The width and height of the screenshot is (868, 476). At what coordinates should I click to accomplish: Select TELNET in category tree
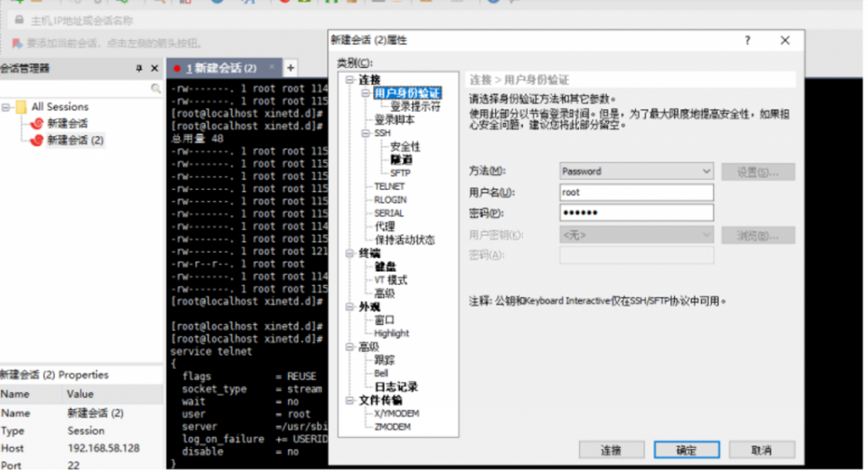tap(389, 186)
